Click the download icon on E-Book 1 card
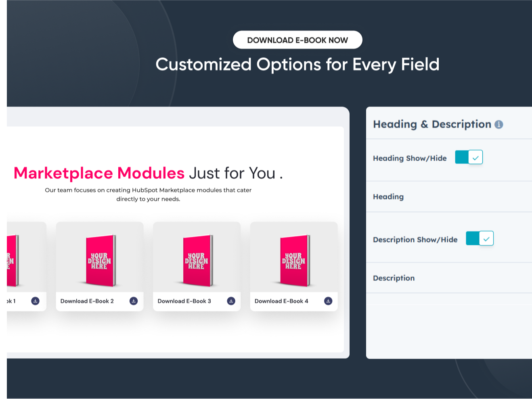Image resolution: width=532 pixels, height=399 pixels. point(35,301)
